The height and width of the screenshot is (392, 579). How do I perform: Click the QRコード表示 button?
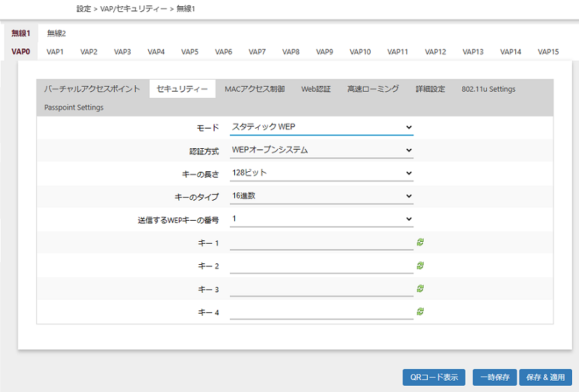pyautogui.click(x=434, y=377)
